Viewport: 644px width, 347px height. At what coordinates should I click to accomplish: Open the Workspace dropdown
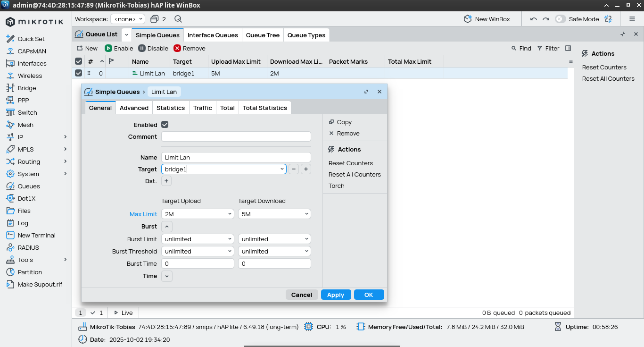tap(128, 19)
